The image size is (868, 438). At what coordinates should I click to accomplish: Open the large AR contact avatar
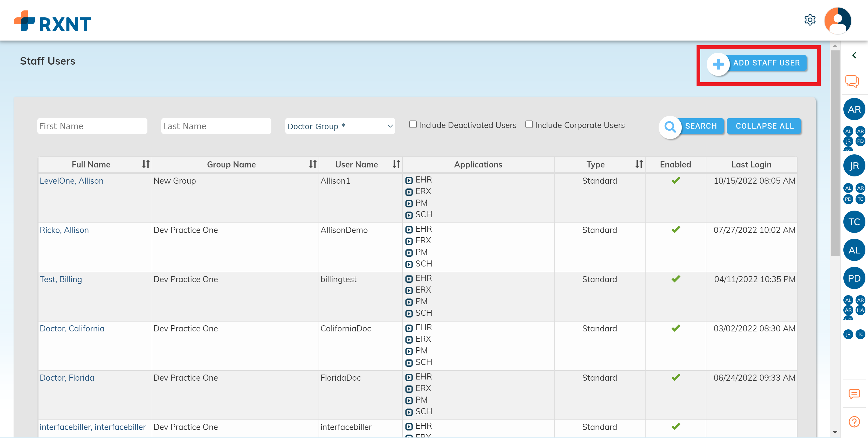click(x=854, y=109)
